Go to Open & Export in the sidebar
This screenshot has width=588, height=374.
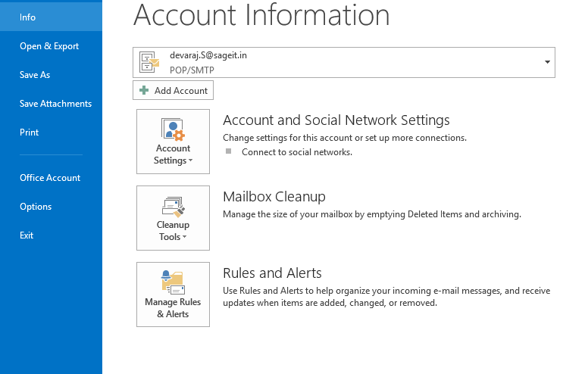point(49,46)
